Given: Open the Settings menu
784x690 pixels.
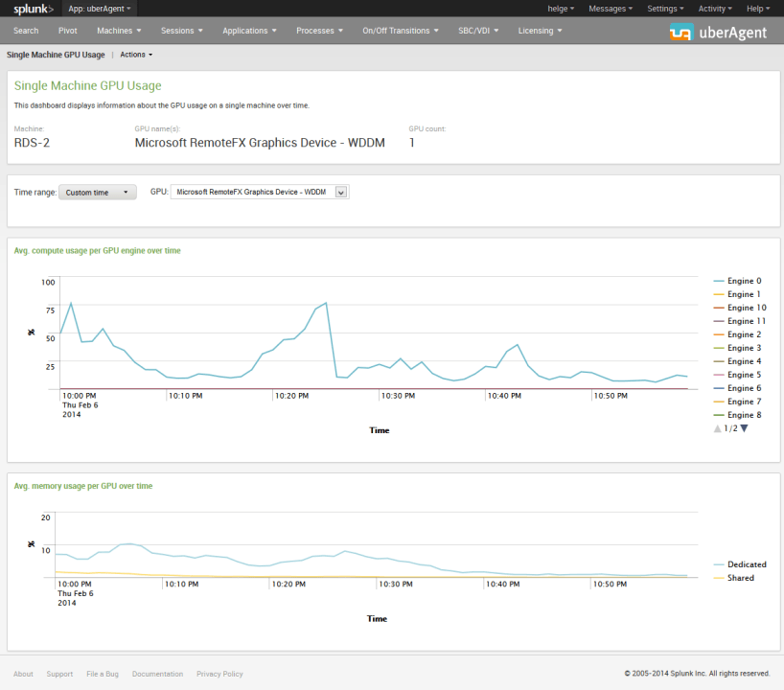Looking at the screenshot, I should click(x=665, y=9).
